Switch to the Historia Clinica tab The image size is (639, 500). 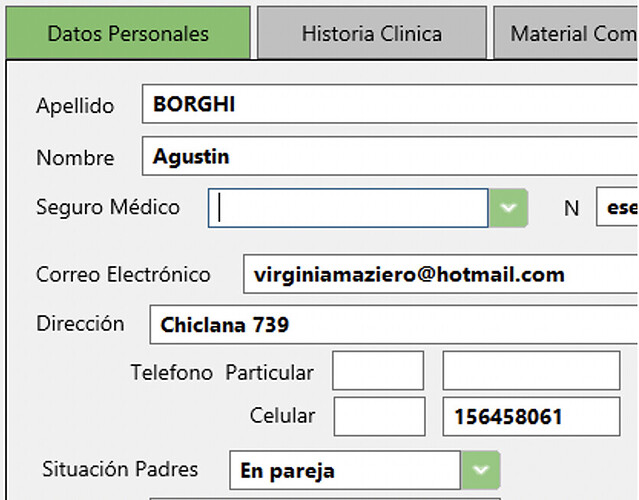372,33
